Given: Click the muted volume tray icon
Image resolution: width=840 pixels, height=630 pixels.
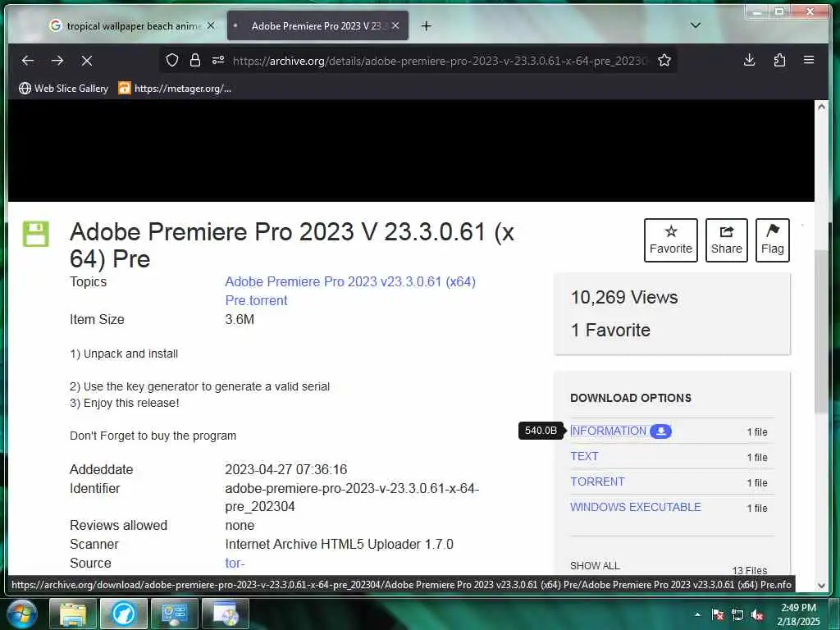Looking at the screenshot, I should 757,615.
